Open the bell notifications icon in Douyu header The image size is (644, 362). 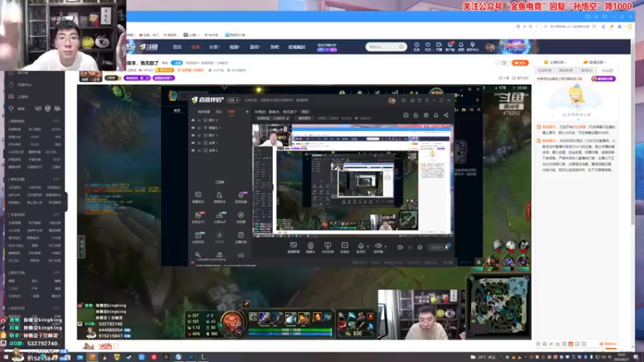(x=460, y=45)
